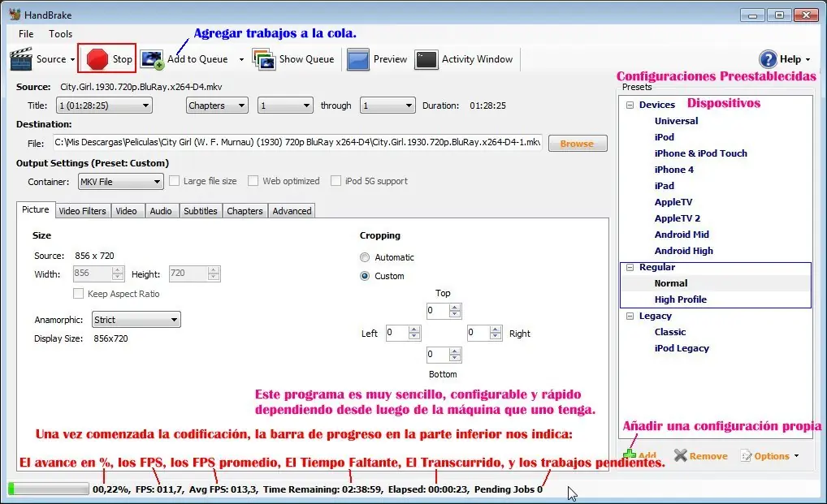
Task: Select the iPhone 4 preset
Action: [x=674, y=170]
